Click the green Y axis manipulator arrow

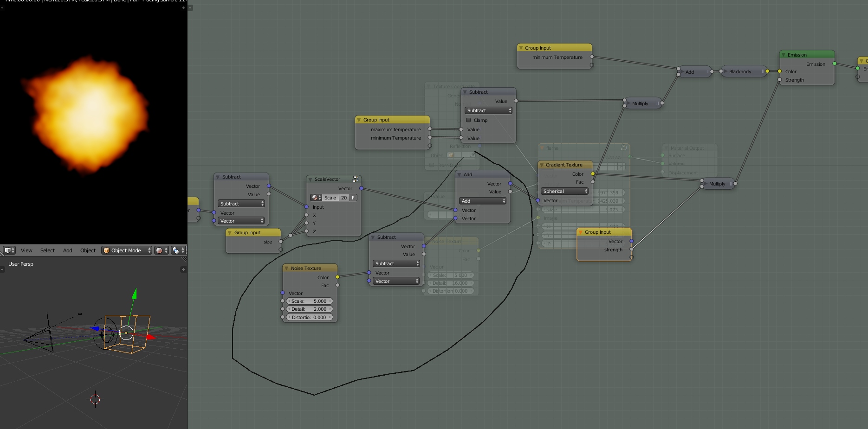click(134, 294)
